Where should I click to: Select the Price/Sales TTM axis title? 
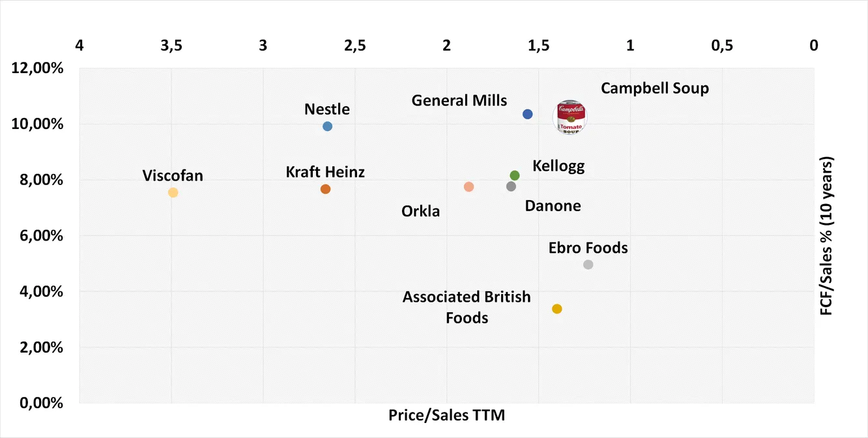coord(446,415)
